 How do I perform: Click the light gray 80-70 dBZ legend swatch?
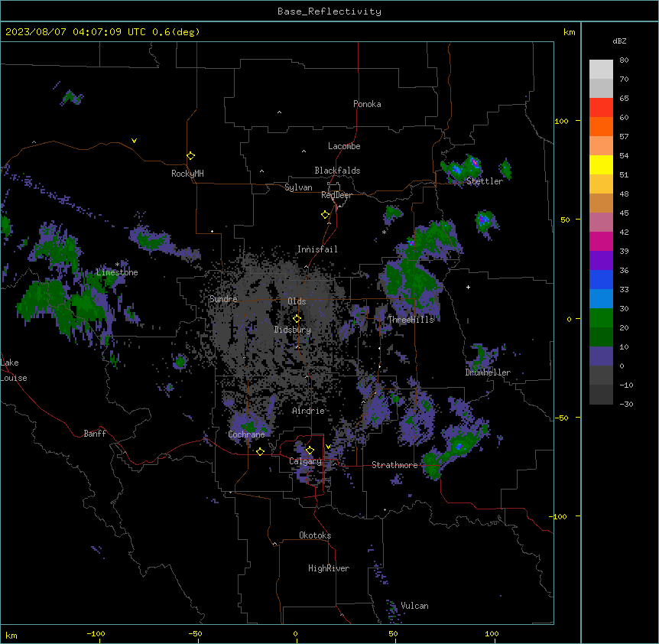click(601, 70)
